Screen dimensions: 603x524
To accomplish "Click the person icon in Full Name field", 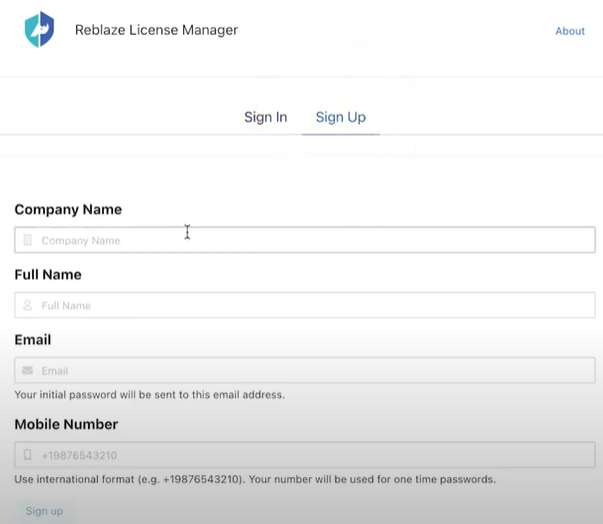I will (x=28, y=305).
